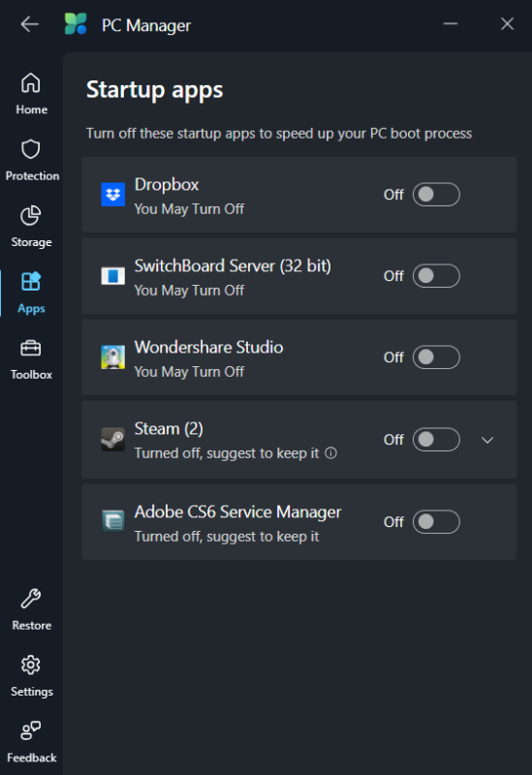Open the Settings gear icon
The width and height of the screenshot is (532, 775).
(x=31, y=665)
